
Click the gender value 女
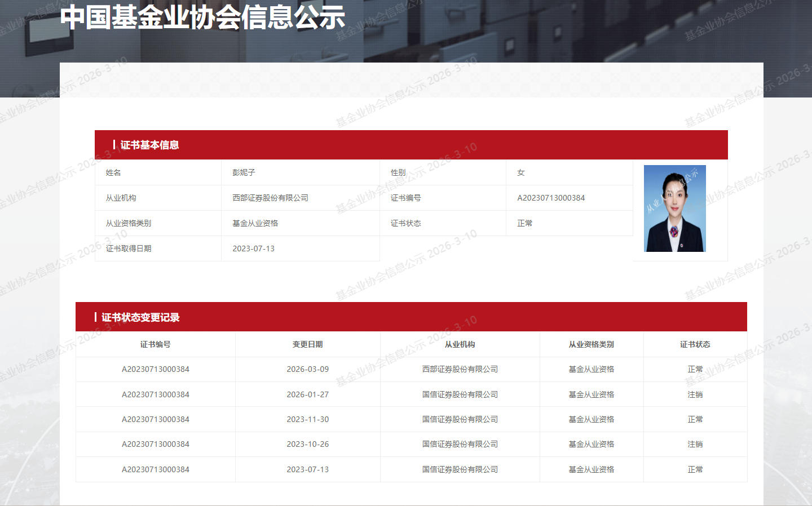[x=521, y=172]
